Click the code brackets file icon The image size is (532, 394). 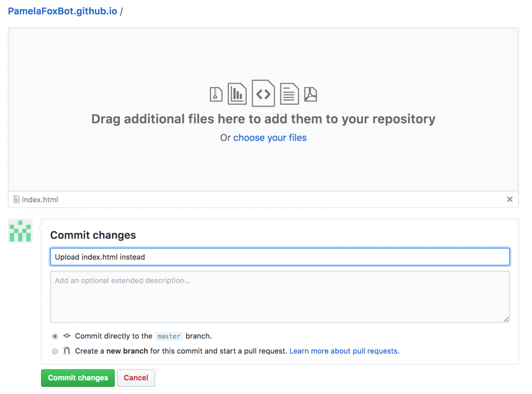(x=263, y=94)
